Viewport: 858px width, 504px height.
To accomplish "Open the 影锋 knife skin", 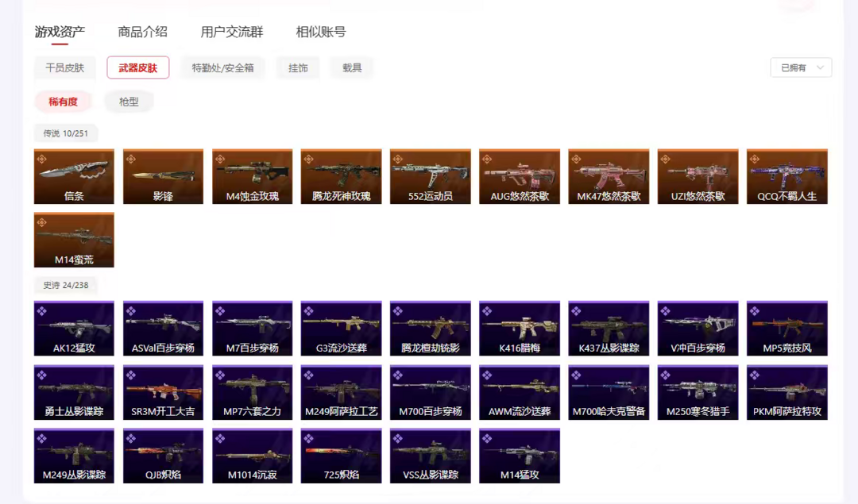I will 163,176.
